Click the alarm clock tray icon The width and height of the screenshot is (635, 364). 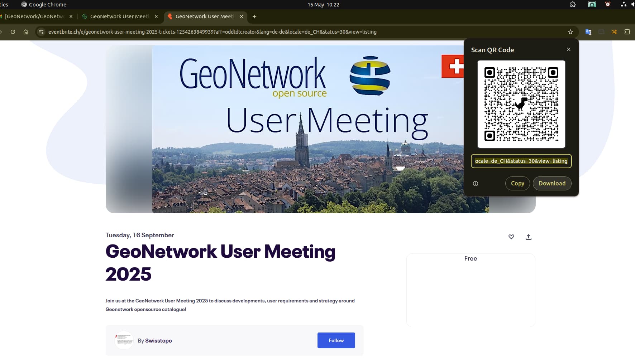607,4
